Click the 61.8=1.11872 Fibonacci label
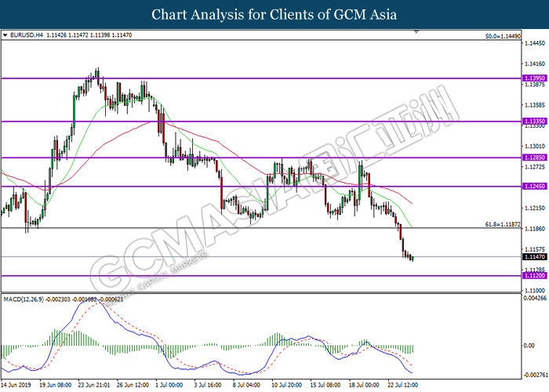 point(503,224)
